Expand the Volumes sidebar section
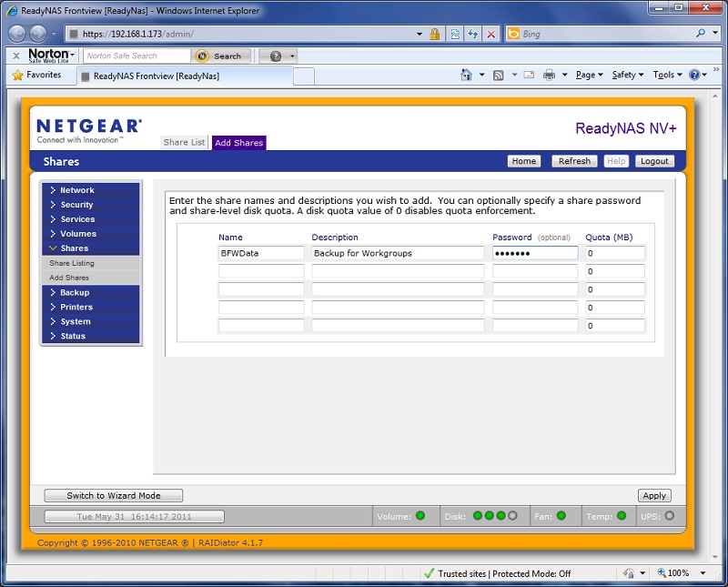 click(90, 234)
